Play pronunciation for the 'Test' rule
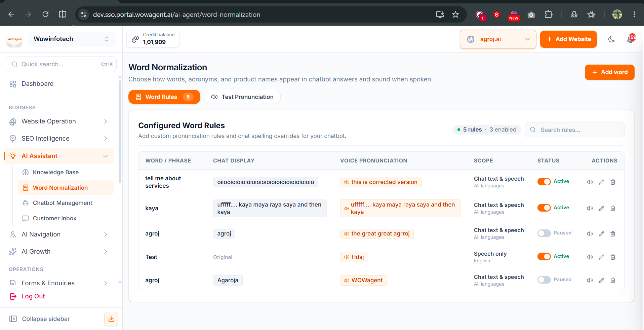Image resolution: width=644 pixels, height=330 pixels. click(x=590, y=257)
